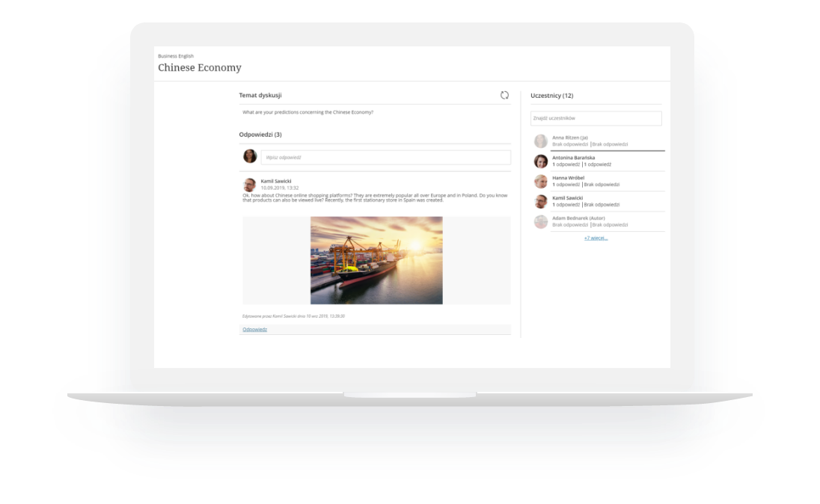Viewport: 820px width, 504px height.
Task: Select Adam Bednarek (Autor) in the list
Action: coord(578,218)
